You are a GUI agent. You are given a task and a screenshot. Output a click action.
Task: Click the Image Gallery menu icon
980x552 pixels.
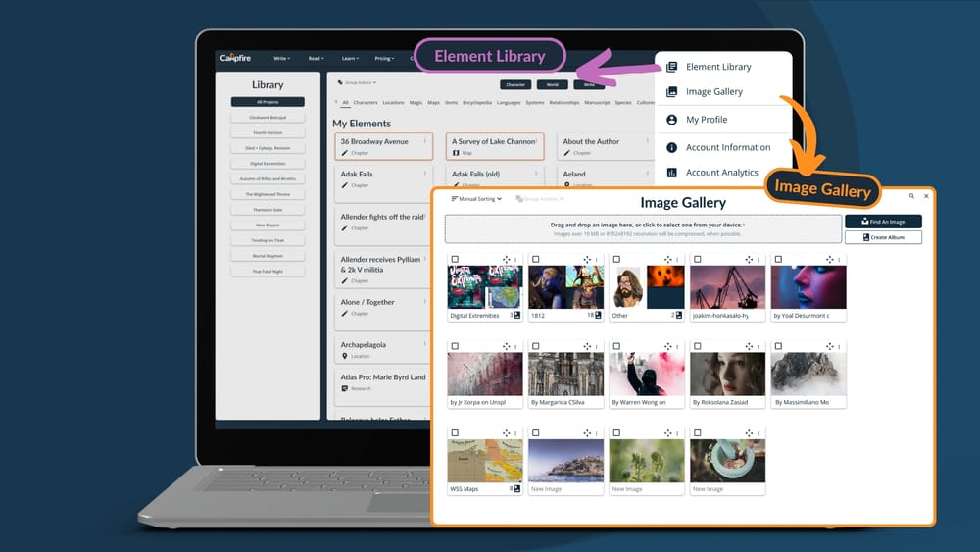[x=671, y=92]
